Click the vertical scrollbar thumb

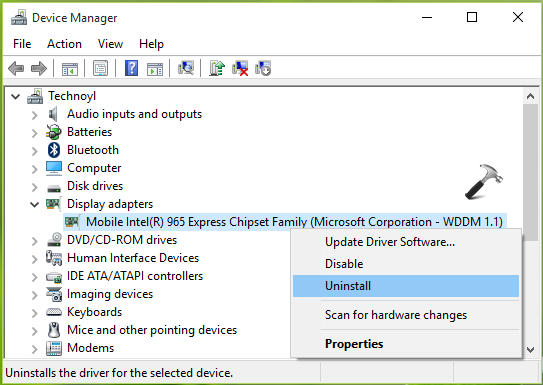coord(531,172)
